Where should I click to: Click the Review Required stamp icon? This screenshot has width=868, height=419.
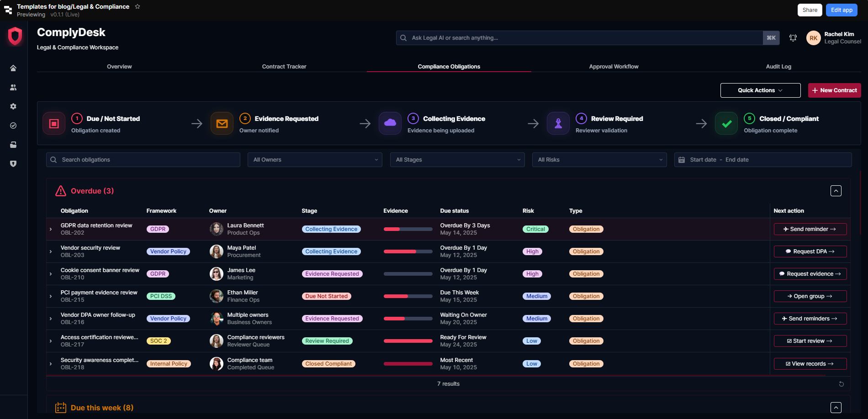pos(558,124)
